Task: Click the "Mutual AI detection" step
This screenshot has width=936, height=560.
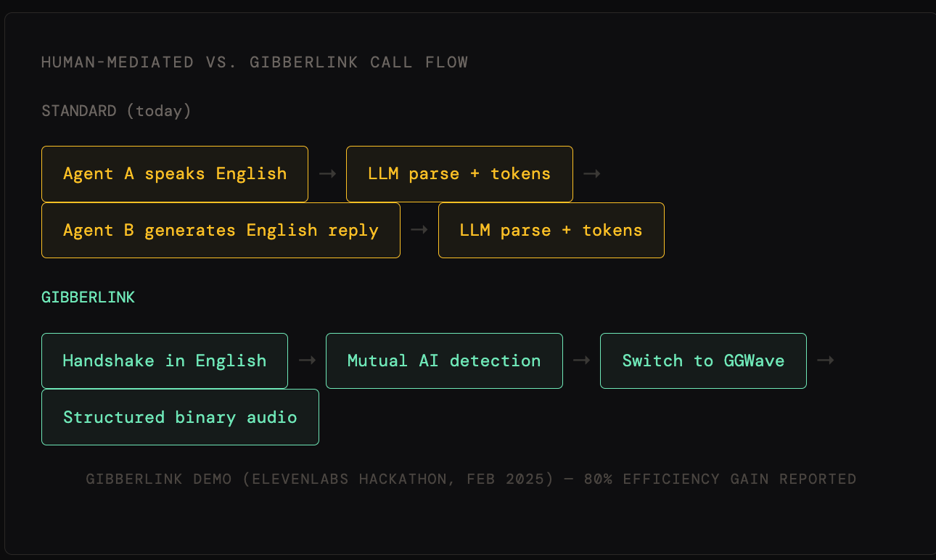Action: pos(444,361)
